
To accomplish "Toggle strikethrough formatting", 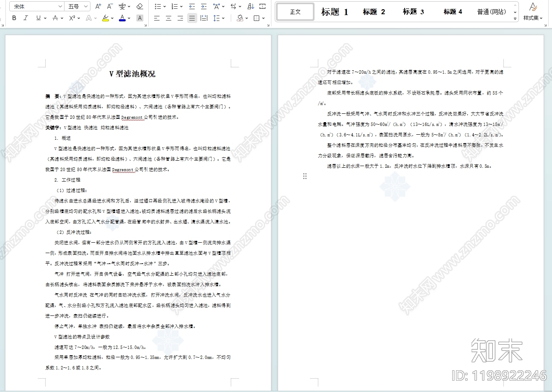I will tap(55, 18).
